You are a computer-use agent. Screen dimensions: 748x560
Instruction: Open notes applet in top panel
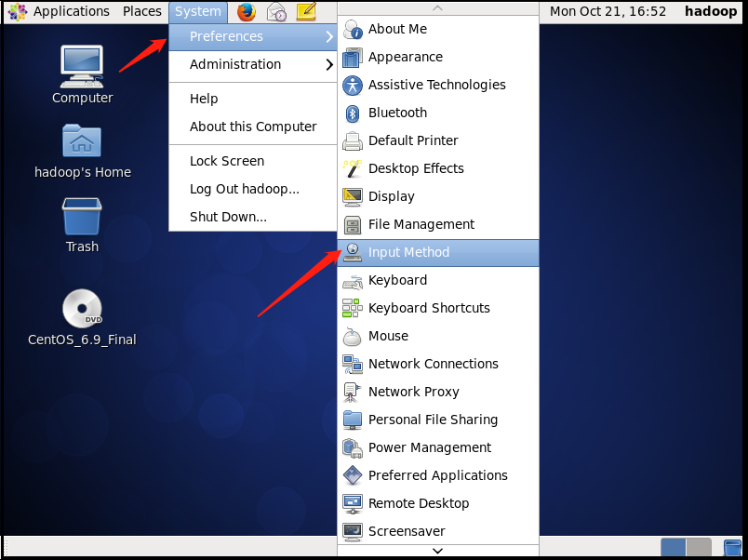[306, 11]
